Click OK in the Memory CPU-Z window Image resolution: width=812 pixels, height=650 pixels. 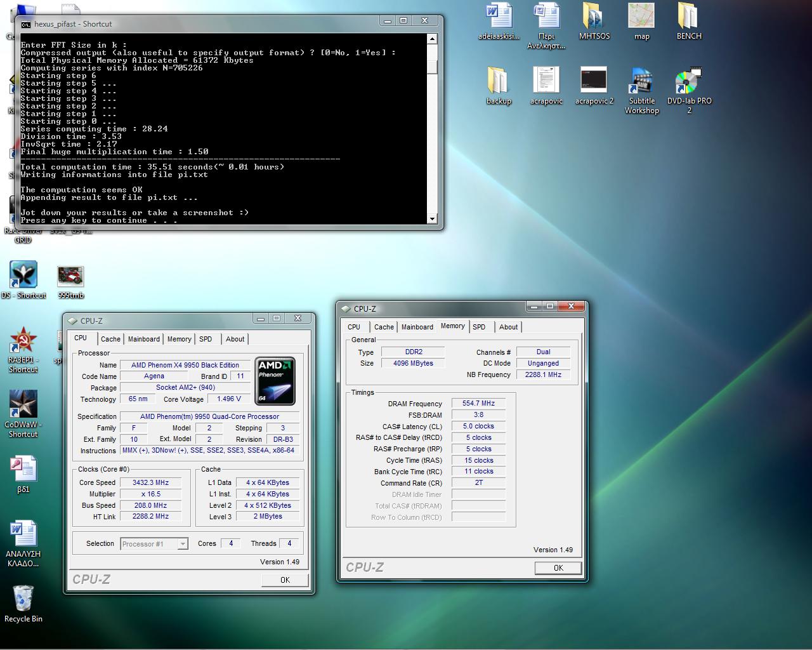click(x=558, y=568)
